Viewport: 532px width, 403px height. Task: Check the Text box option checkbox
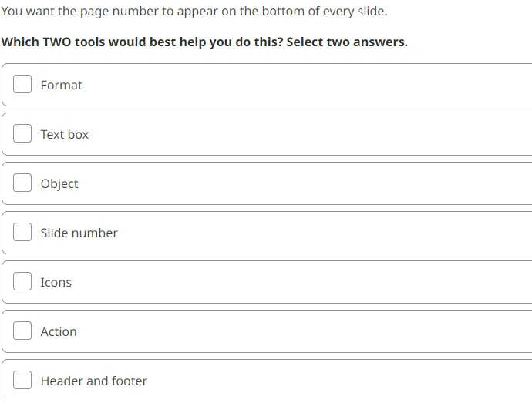[x=22, y=133]
